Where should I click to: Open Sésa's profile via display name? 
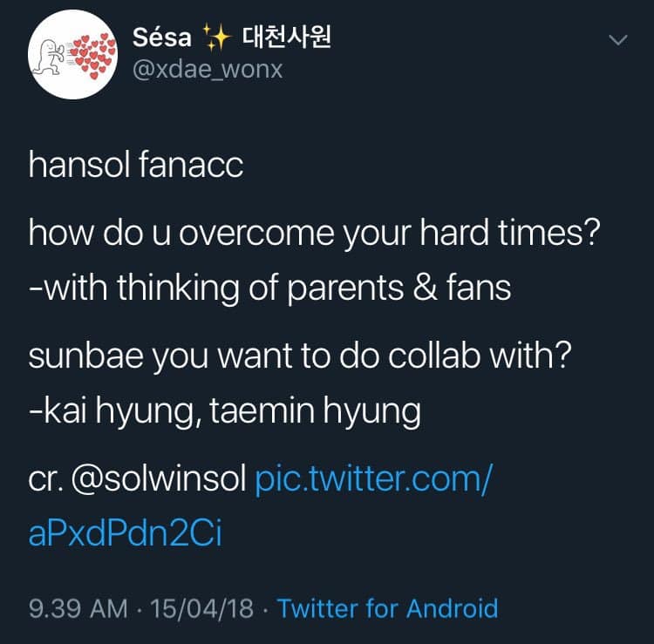164,39
